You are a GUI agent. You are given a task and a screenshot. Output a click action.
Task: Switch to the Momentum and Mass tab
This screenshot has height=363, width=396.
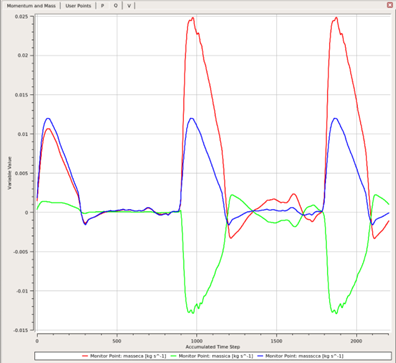pos(31,6)
